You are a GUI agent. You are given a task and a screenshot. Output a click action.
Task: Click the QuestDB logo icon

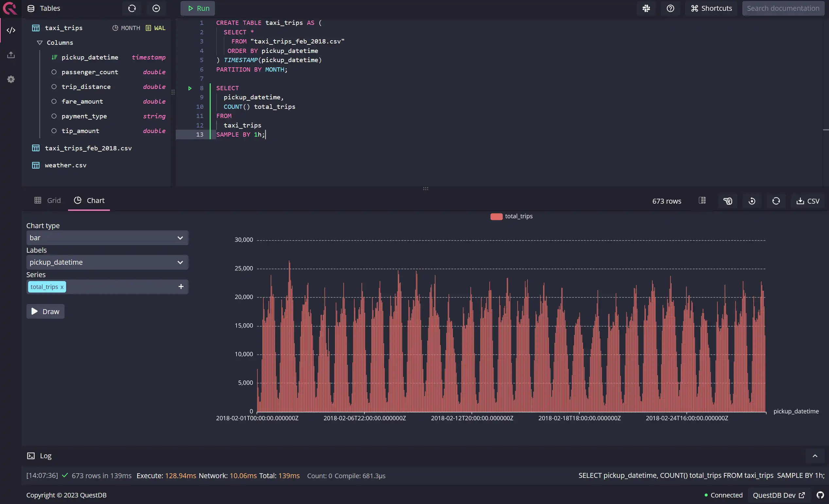tap(9, 8)
